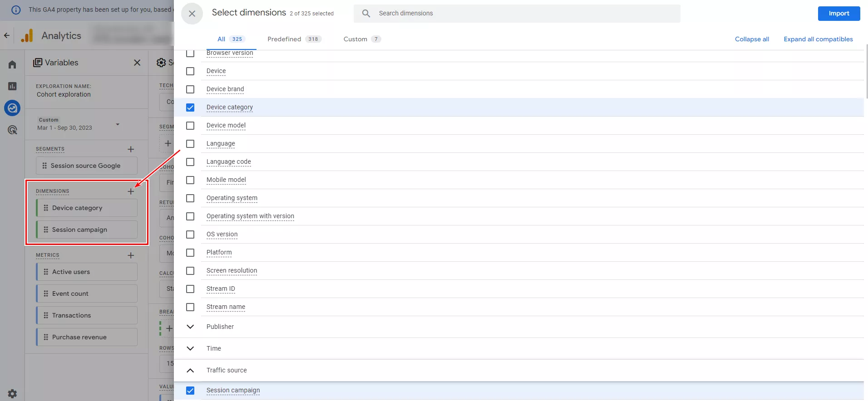This screenshot has width=868, height=401.
Task: Focus the Search dimensions field
Action: [517, 14]
